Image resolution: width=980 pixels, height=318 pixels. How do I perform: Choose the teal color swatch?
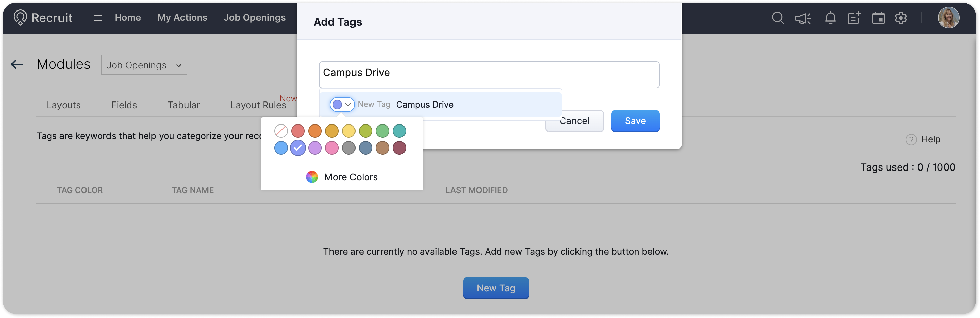coord(399,131)
